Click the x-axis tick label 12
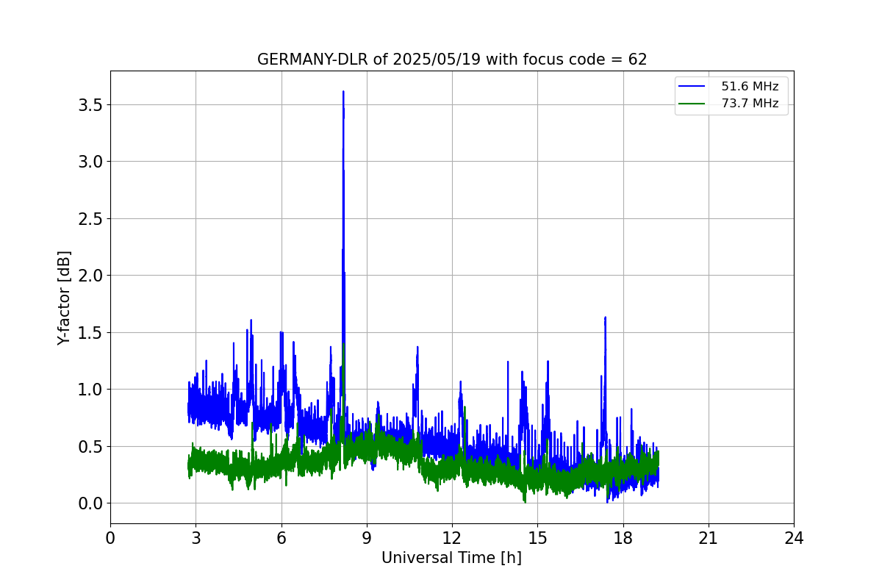This screenshot has width=882, height=588. [x=452, y=538]
